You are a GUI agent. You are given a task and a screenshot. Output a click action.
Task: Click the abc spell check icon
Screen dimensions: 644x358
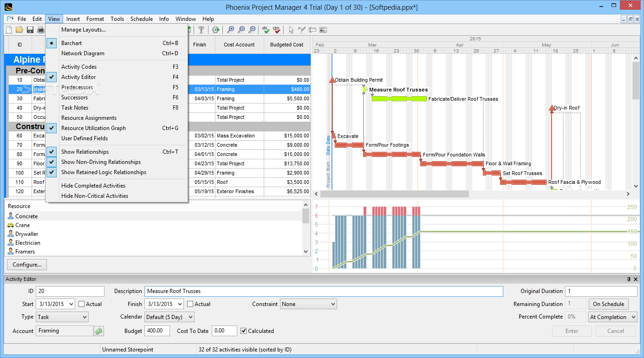tap(266, 30)
